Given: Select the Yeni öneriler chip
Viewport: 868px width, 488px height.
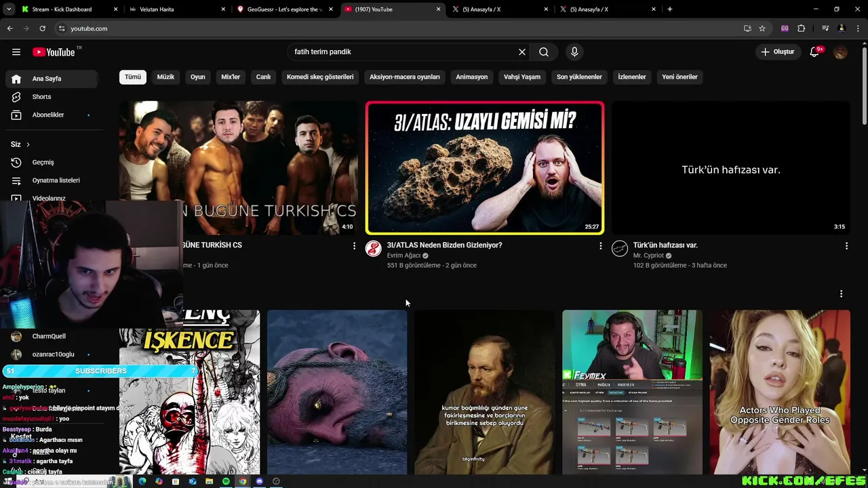Looking at the screenshot, I should (679, 77).
